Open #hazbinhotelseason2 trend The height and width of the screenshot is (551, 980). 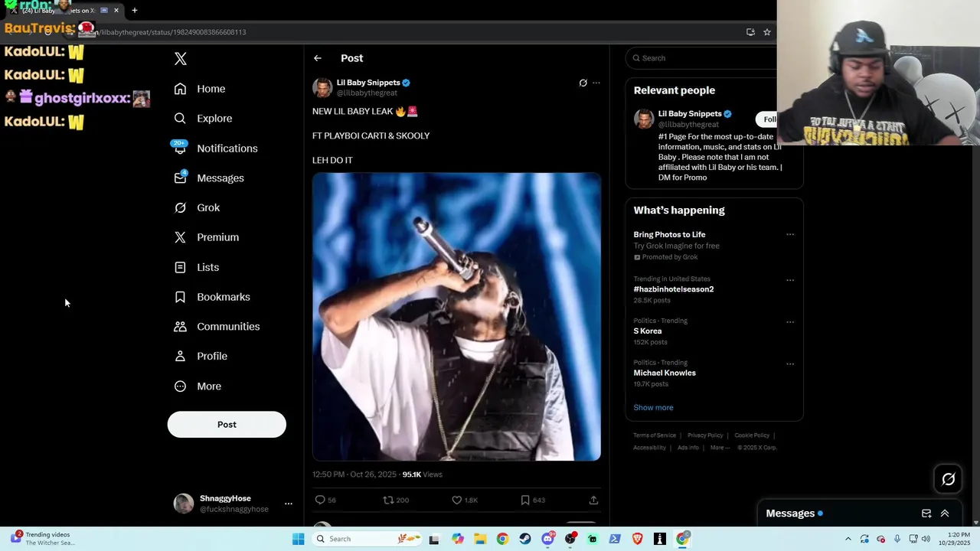(x=674, y=289)
